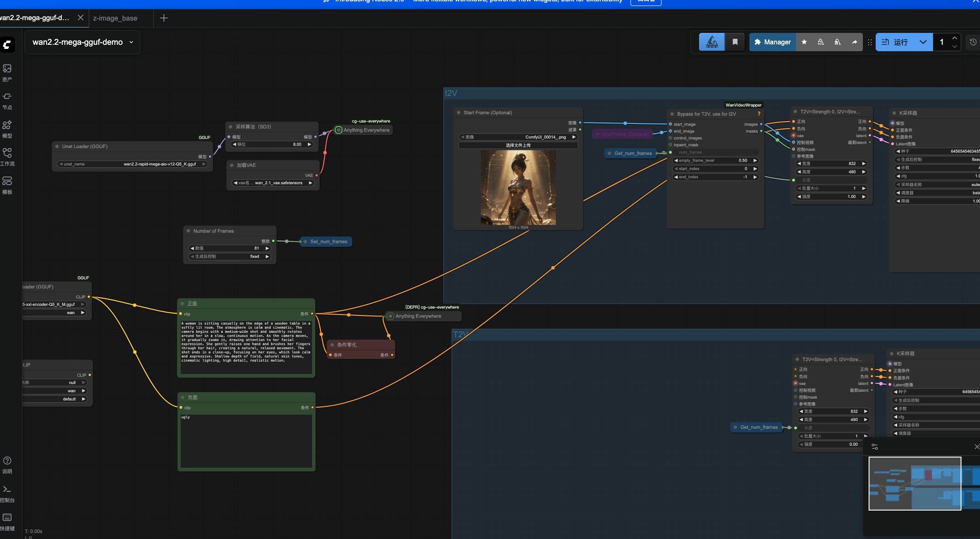The height and width of the screenshot is (539, 980).
Task: Open the unet_name model selector combo
Action: 133,164
